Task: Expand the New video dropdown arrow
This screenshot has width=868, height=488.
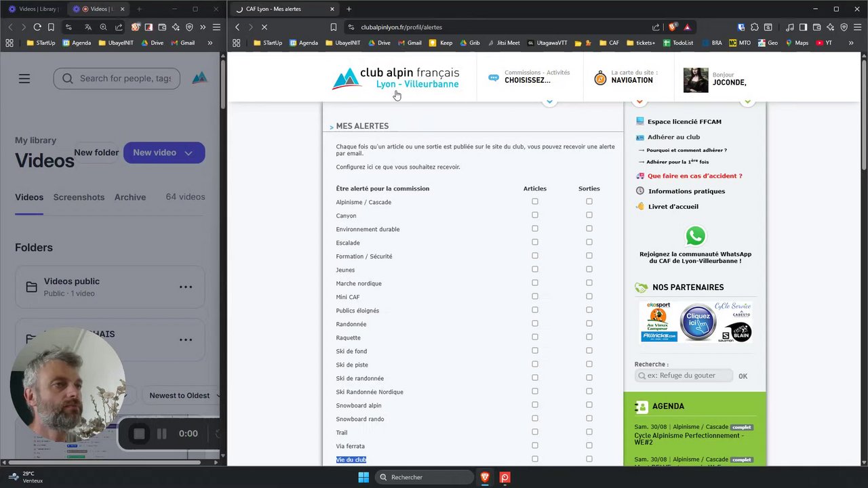Action: (189, 152)
